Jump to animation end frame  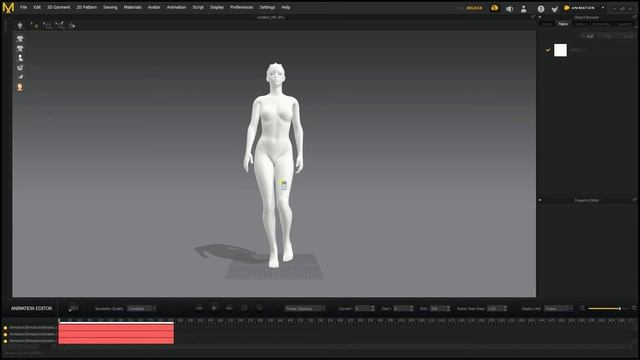point(229,308)
